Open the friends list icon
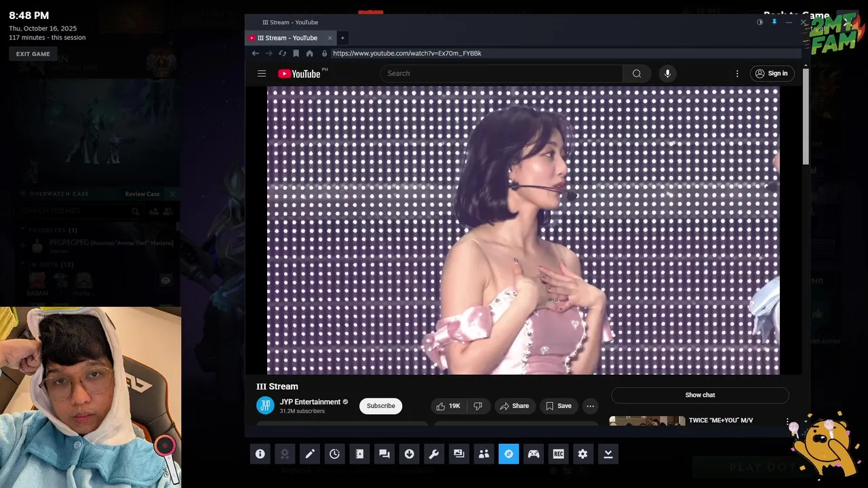This screenshot has height=488, width=868. tap(484, 454)
